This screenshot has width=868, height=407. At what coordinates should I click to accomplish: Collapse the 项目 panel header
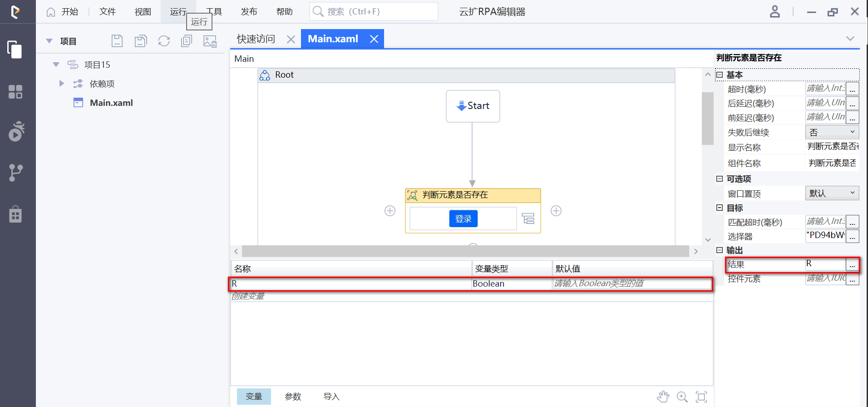pyautogui.click(x=49, y=41)
